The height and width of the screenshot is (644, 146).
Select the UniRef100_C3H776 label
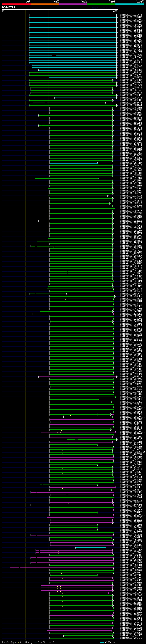pos(131,337)
